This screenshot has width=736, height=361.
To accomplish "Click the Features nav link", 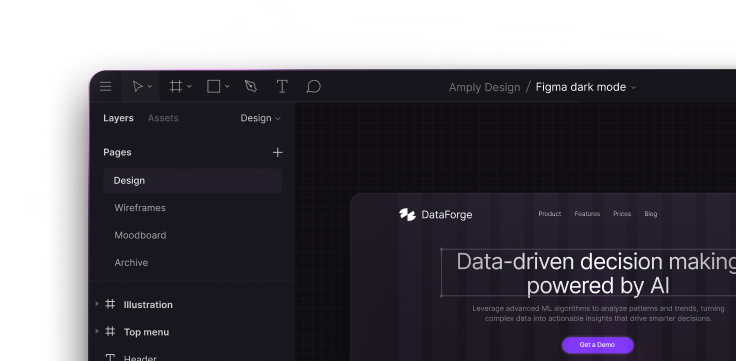I will [x=587, y=214].
